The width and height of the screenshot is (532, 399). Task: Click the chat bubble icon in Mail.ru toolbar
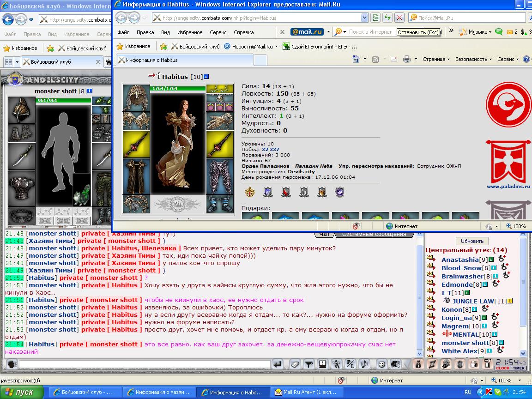point(498,32)
